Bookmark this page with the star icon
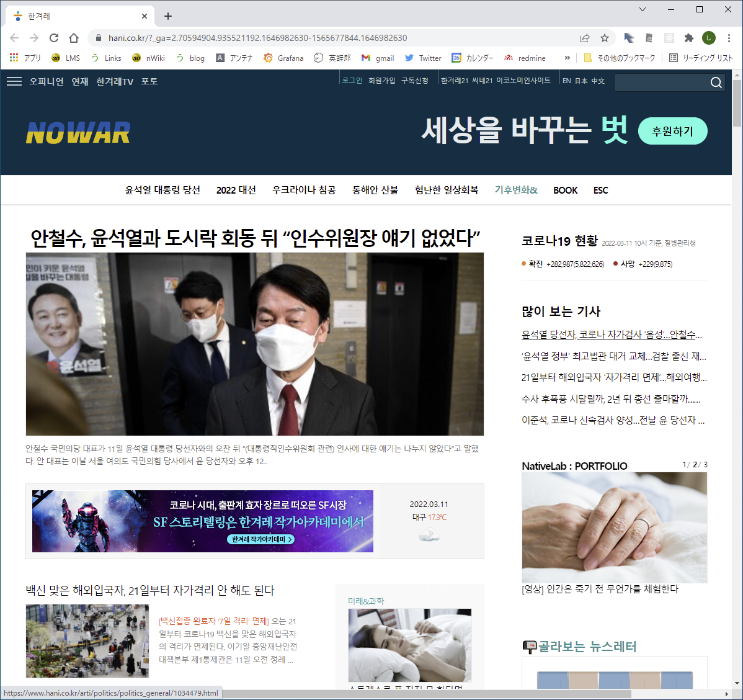The height and width of the screenshot is (700, 743). [x=605, y=38]
